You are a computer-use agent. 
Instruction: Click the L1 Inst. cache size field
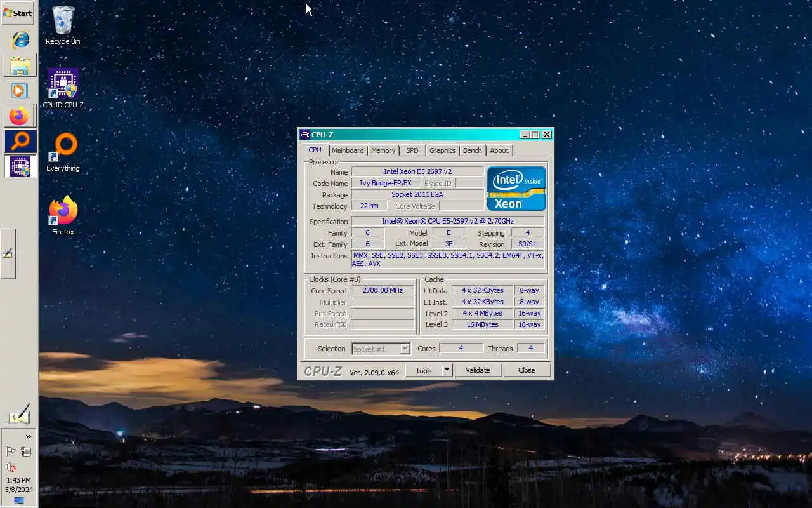[482, 302]
